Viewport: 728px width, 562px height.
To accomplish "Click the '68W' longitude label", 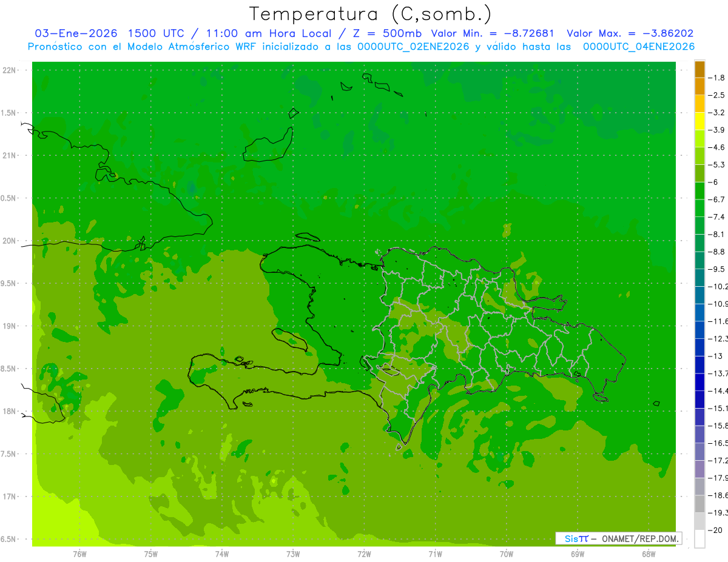I will click(649, 554).
